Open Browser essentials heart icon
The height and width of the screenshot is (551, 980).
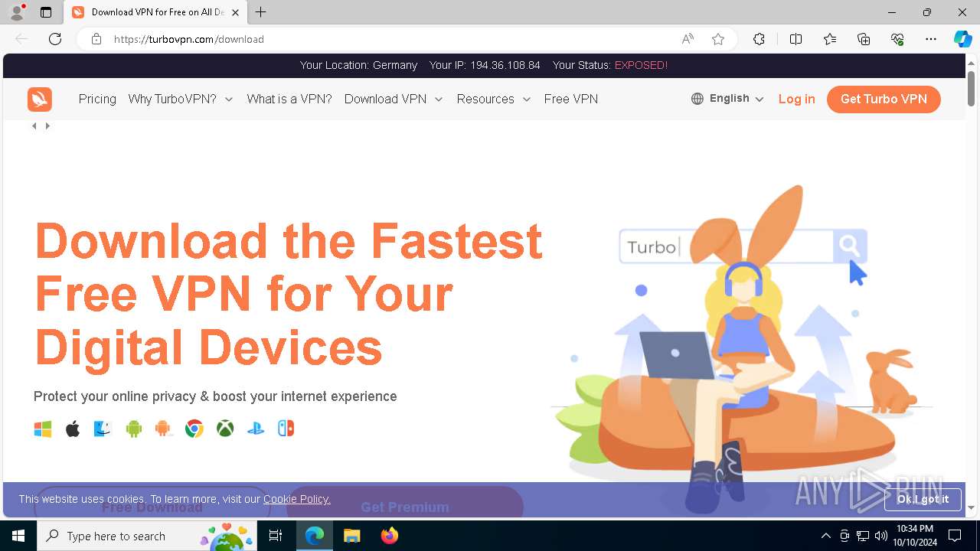click(x=897, y=39)
